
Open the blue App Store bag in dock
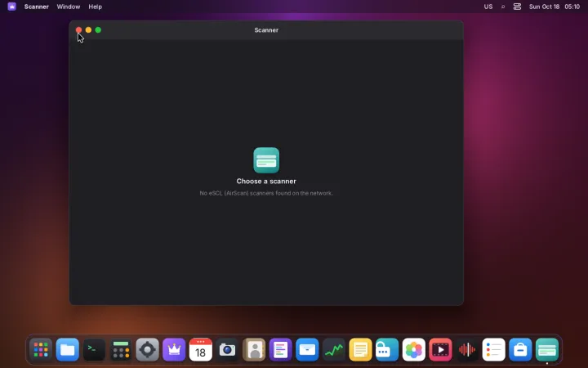coord(520,350)
